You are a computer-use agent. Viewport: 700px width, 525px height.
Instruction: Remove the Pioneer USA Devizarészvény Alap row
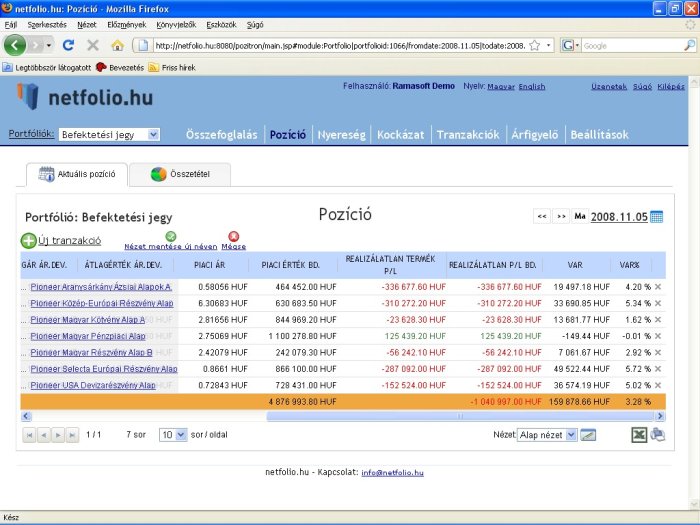click(x=658, y=385)
